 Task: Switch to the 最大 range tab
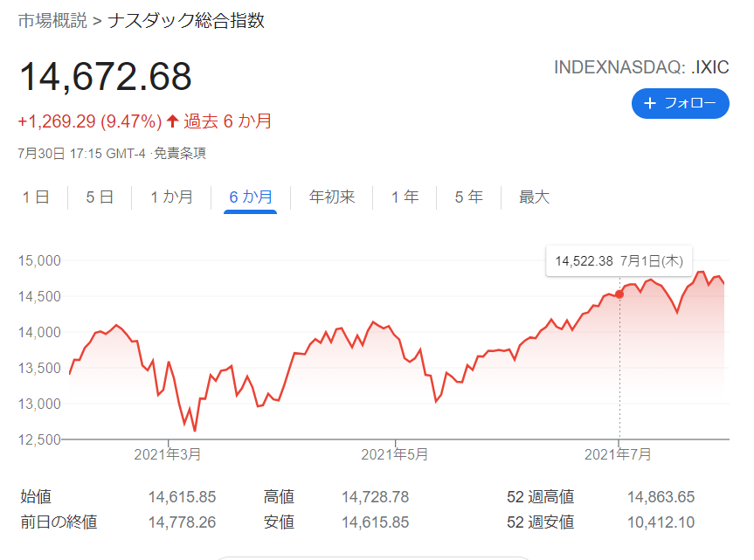[534, 197]
